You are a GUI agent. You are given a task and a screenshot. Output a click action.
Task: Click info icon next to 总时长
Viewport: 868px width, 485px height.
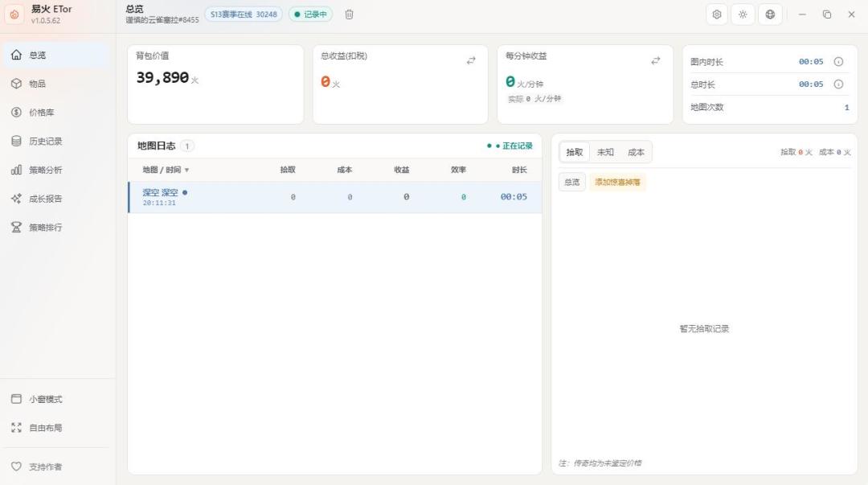(x=838, y=84)
